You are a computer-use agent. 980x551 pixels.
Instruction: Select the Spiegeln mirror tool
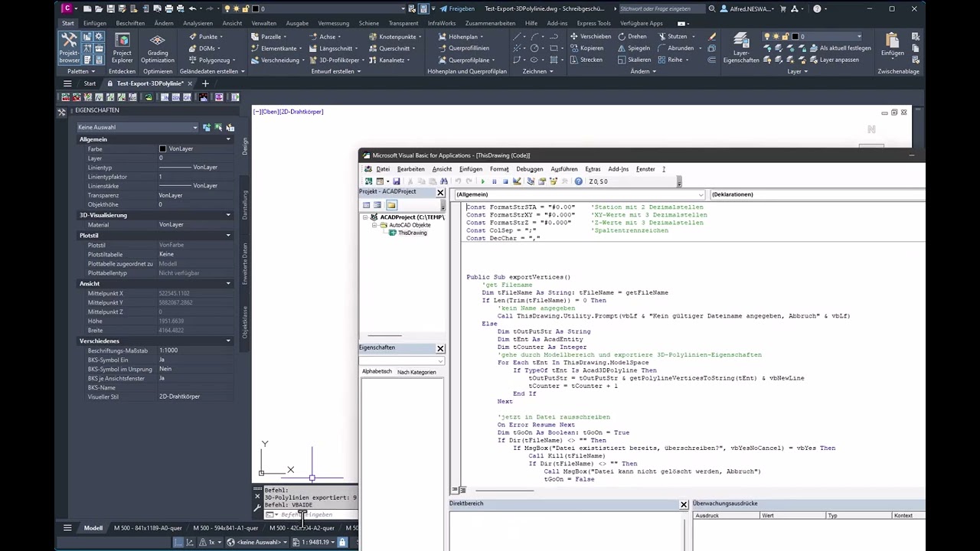pyautogui.click(x=633, y=48)
